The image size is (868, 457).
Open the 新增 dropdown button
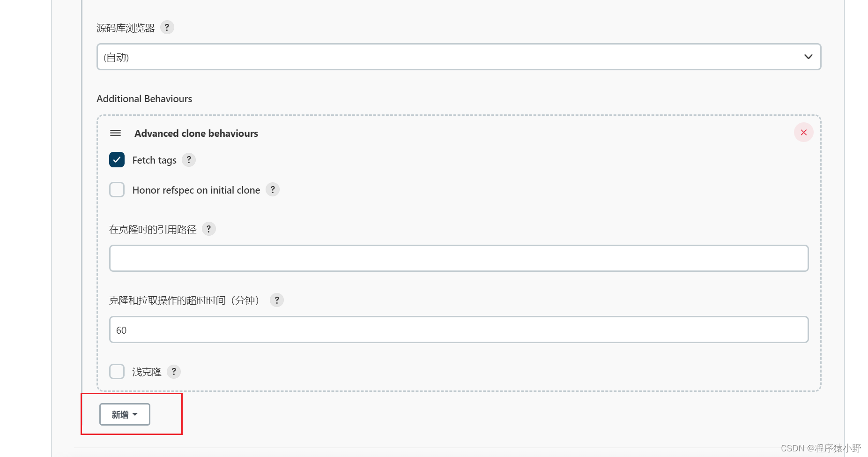click(x=125, y=414)
